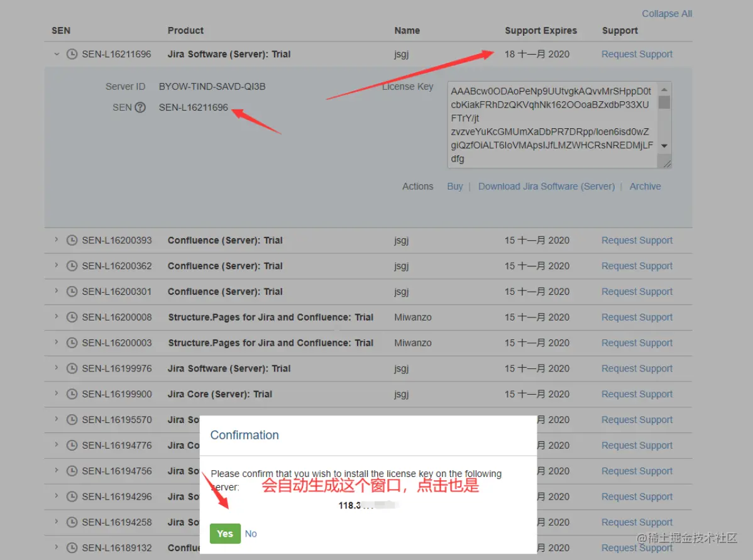Image resolution: width=753 pixels, height=560 pixels.
Task: Open Download Jira Software (Server) link
Action: pos(546,186)
